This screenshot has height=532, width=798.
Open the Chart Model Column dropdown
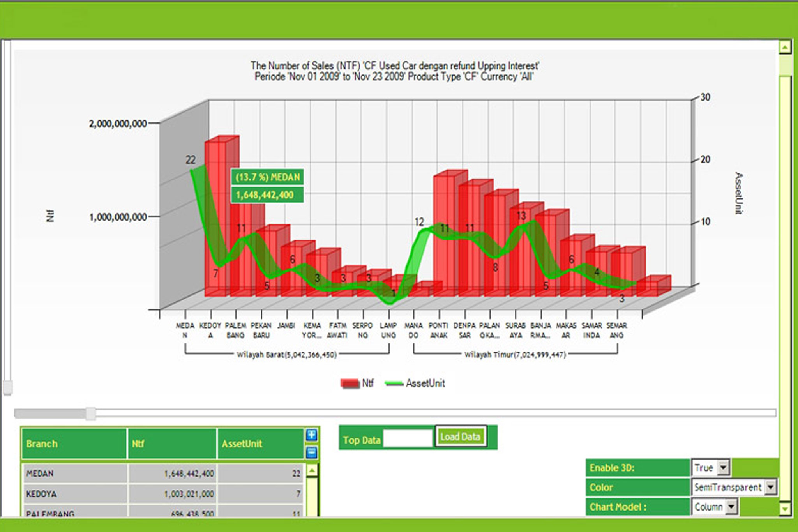pyautogui.click(x=731, y=507)
